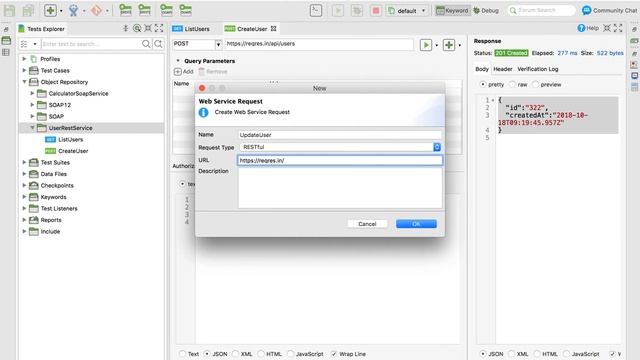This screenshot has height=360, width=640.
Task: Select the pretty response view radio
Action: coord(483,84)
